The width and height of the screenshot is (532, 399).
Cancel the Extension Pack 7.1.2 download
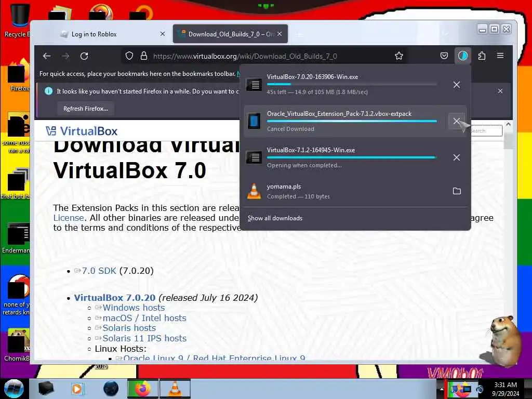point(457,121)
